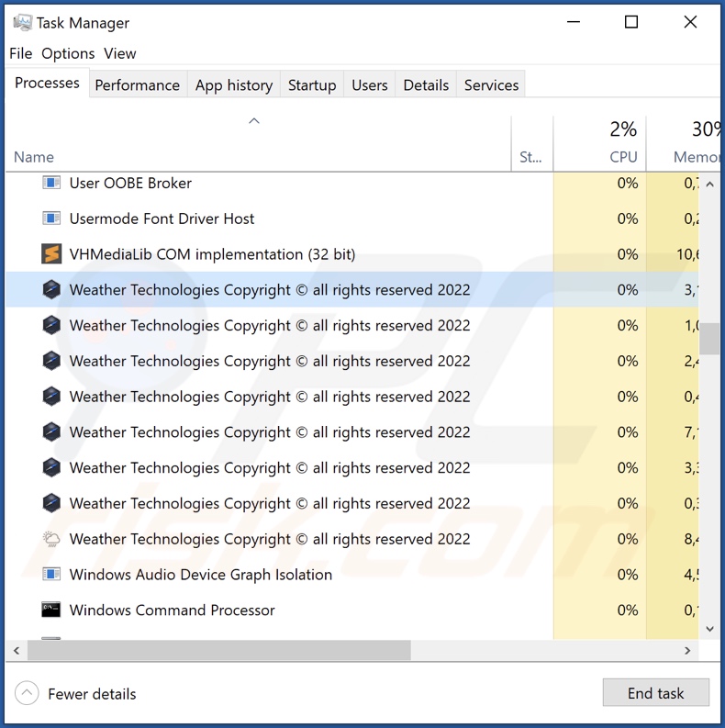The width and height of the screenshot is (725, 728).
Task: Click the 10,6 memory cell of VHMediaLib
Action: [673, 254]
